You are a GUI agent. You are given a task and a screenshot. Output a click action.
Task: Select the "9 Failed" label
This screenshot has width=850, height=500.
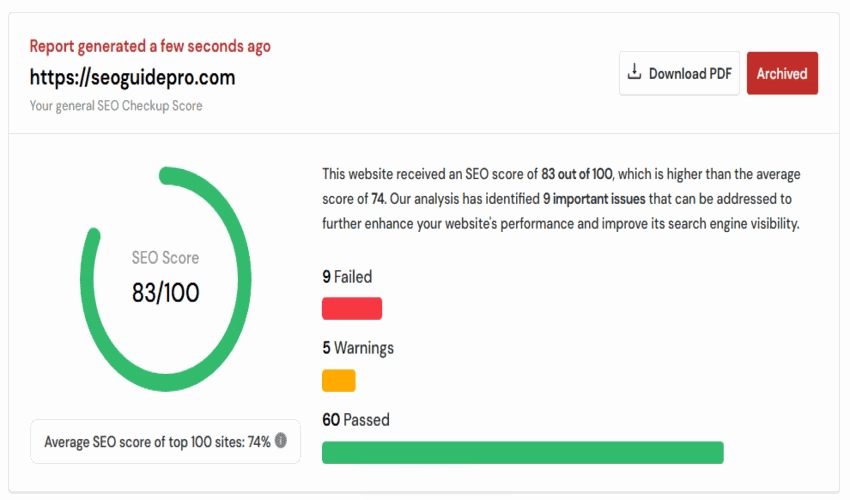[347, 277]
